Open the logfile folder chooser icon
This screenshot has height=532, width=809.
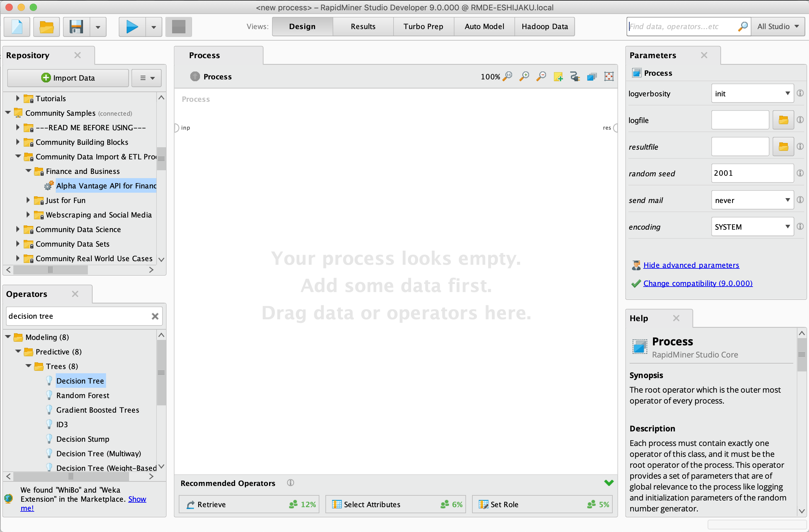pyautogui.click(x=783, y=120)
